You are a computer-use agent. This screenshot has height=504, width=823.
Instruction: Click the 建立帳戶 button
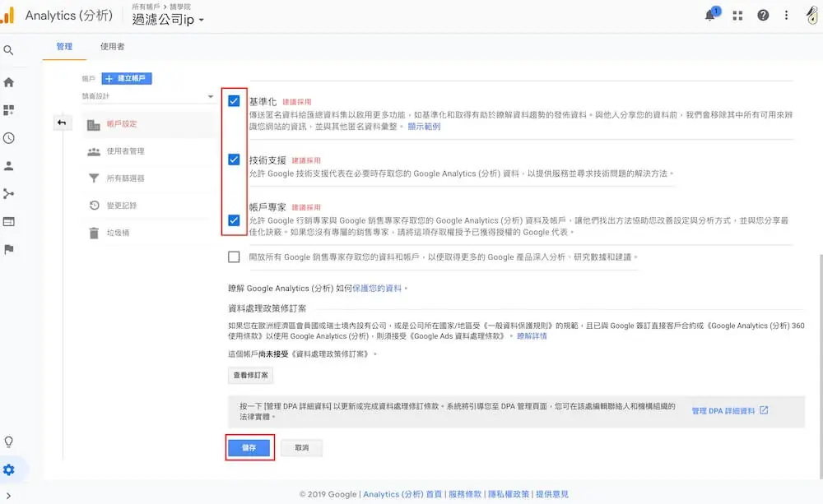click(127, 79)
